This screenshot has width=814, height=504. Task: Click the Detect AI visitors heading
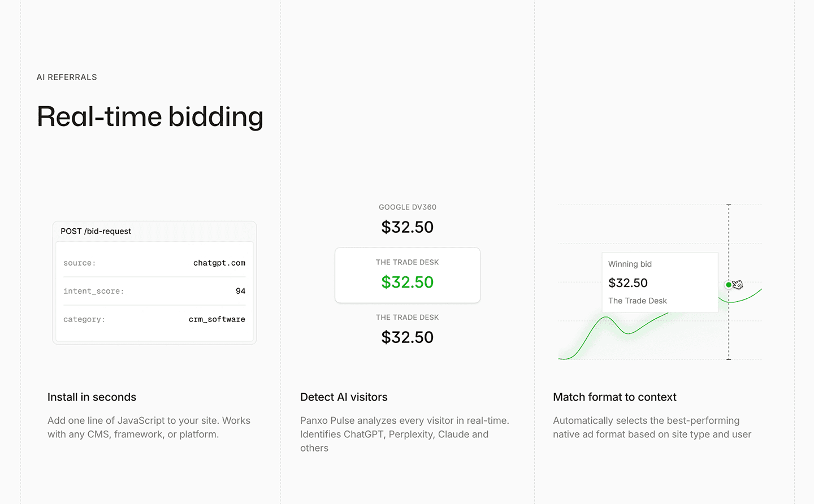[344, 397]
